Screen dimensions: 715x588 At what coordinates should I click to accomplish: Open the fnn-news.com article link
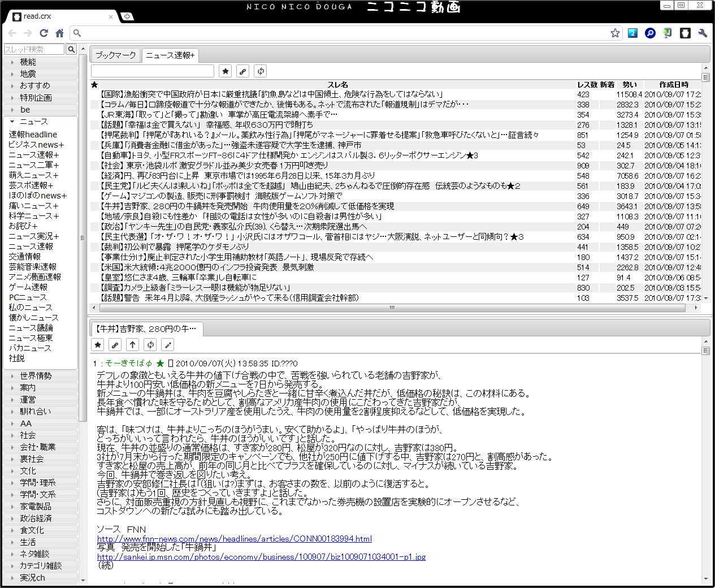pos(235,539)
